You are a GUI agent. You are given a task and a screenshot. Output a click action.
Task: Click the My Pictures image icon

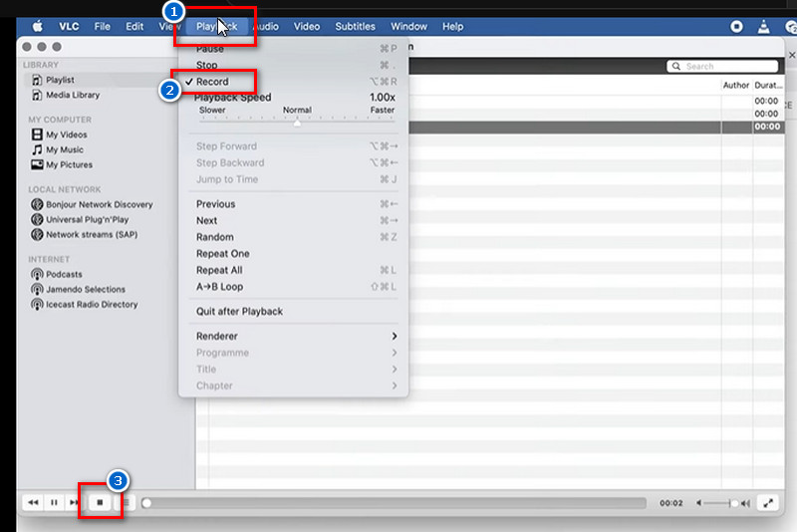[37, 164]
